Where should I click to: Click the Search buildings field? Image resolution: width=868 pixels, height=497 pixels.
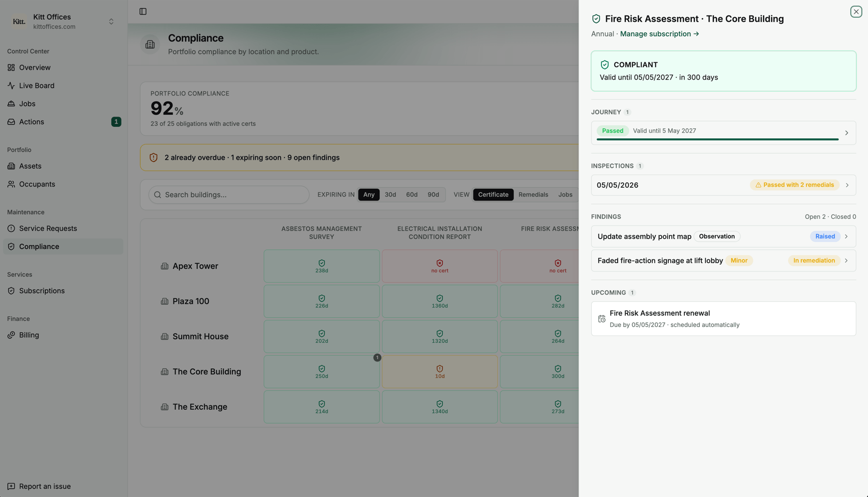229,195
